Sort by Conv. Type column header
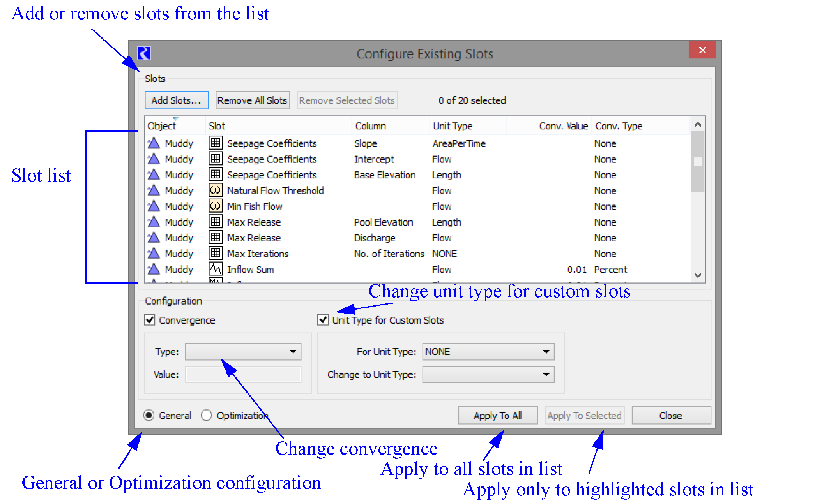This screenshot has height=504, width=815. point(641,125)
